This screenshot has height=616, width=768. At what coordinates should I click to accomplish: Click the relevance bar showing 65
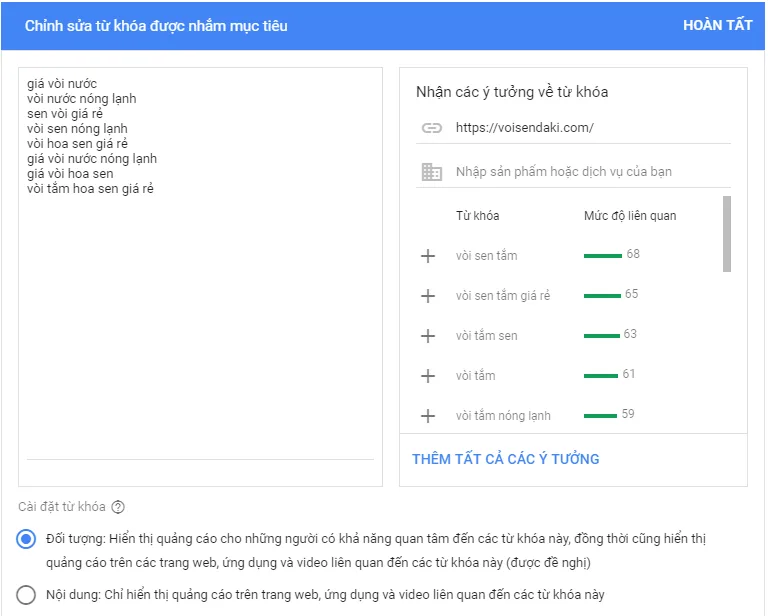coord(602,296)
